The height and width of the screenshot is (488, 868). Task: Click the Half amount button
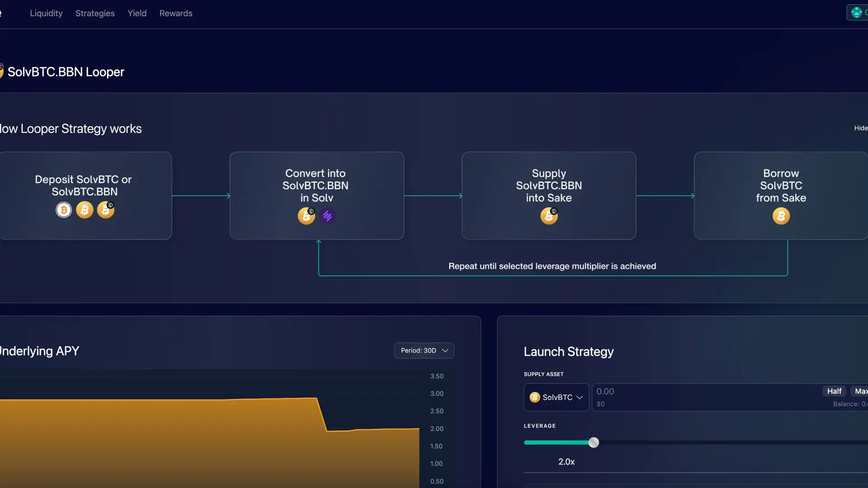click(x=834, y=391)
